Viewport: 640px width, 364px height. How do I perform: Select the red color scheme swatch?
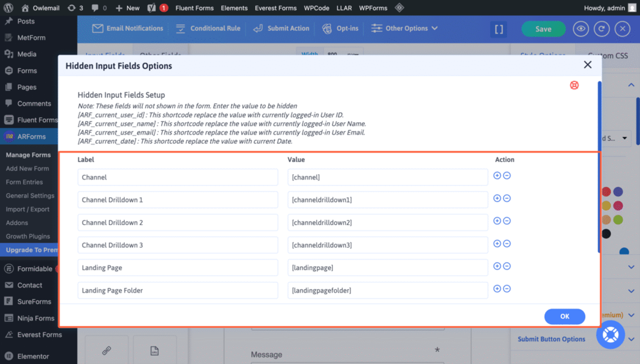coord(606,192)
